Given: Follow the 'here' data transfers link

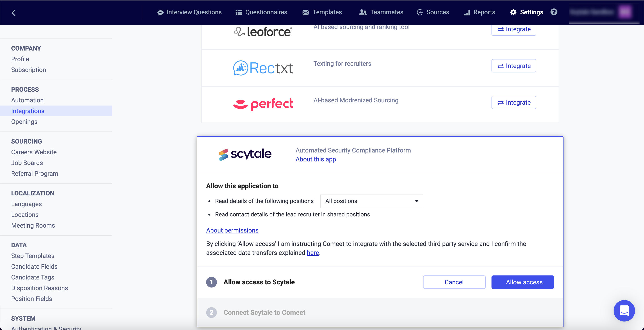Looking at the screenshot, I should click(x=313, y=253).
